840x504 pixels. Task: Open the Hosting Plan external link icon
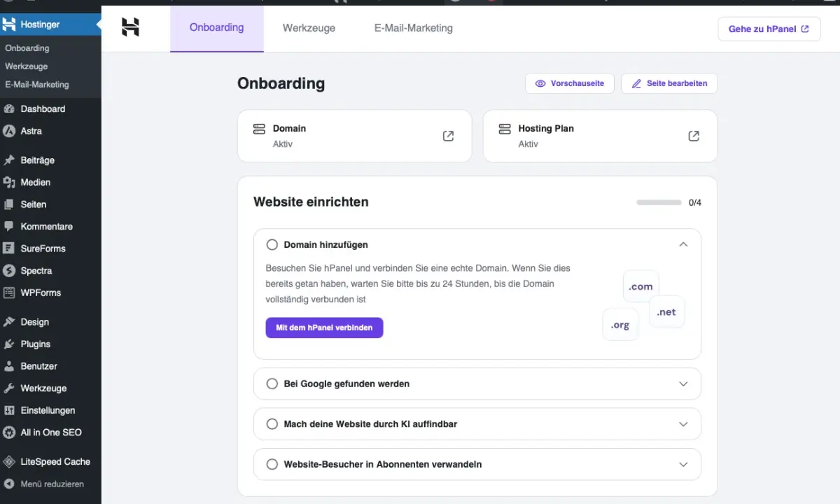(694, 136)
